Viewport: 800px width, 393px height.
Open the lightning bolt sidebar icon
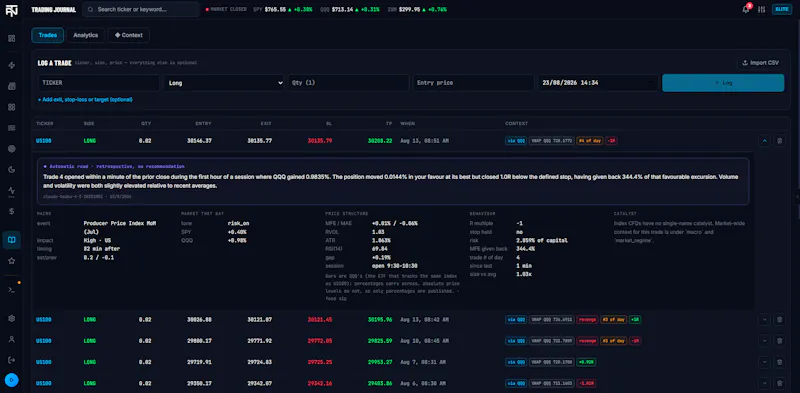11,65
